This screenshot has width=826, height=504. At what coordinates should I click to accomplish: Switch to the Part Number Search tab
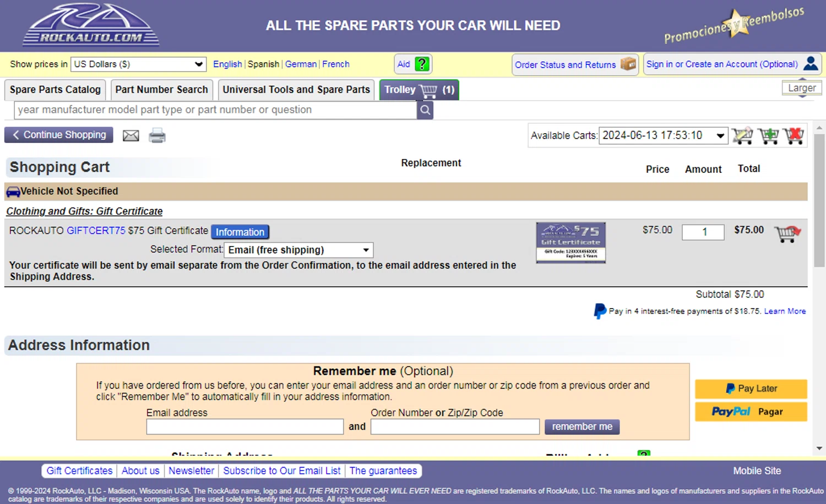click(x=161, y=90)
